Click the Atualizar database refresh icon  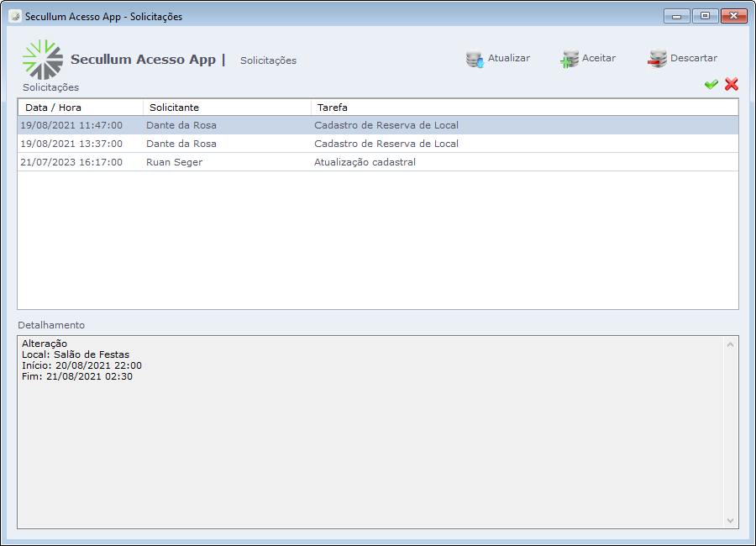[x=475, y=59]
